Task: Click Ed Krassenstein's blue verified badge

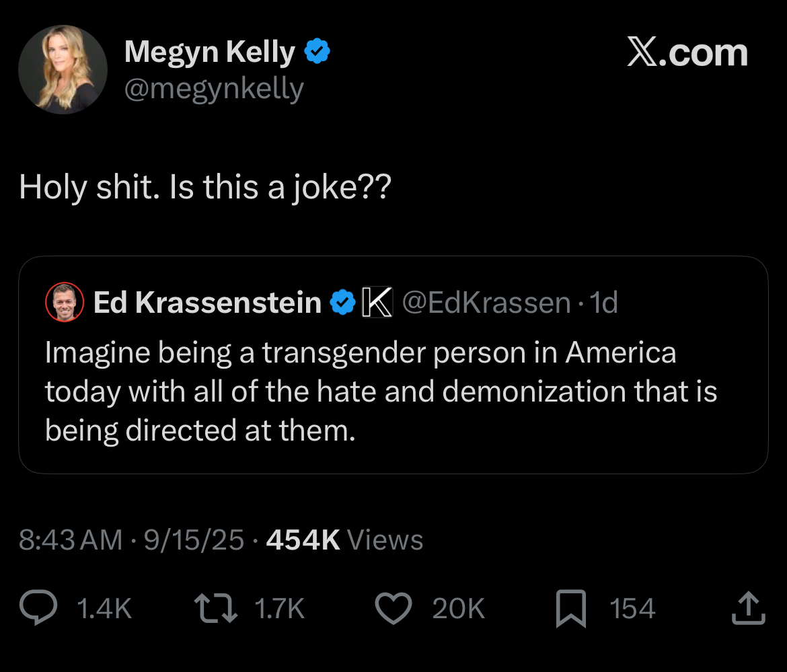Action: coord(342,303)
